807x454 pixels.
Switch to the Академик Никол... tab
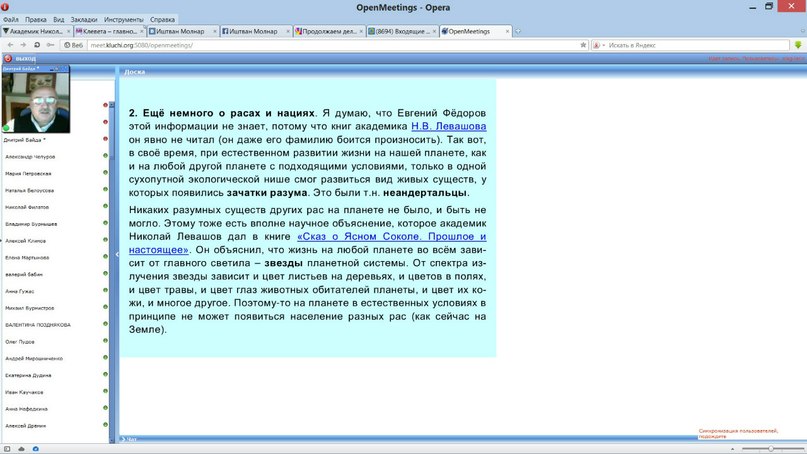pyautogui.click(x=36, y=31)
